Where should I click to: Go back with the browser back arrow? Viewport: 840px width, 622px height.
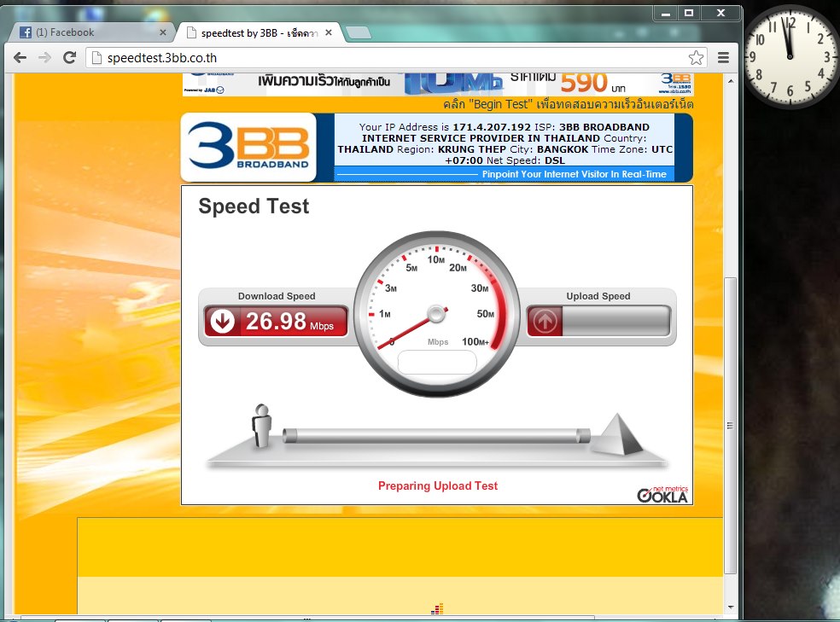tap(20, 58)
